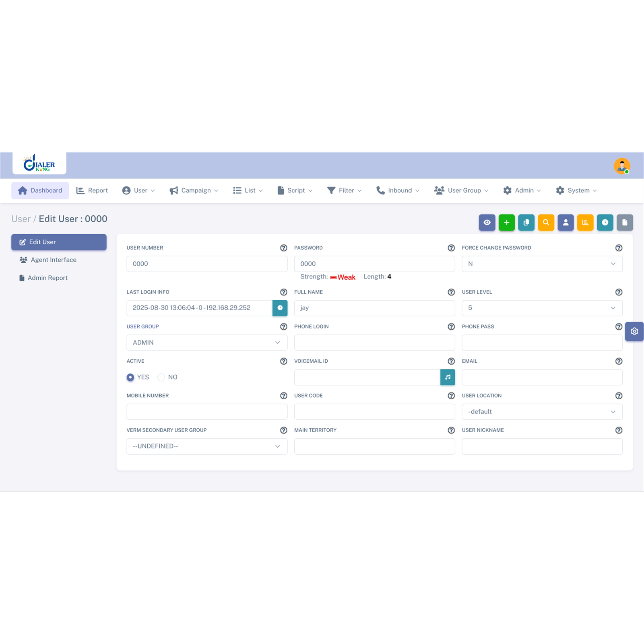
Task: Click the teal copy user icon
Action: tap(526, 222)
